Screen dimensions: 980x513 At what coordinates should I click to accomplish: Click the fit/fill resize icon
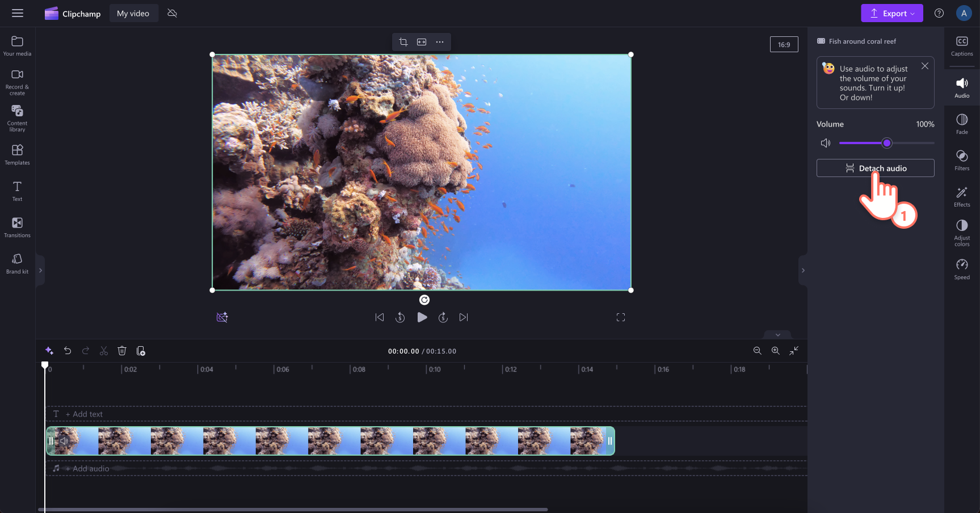click(422, 42)
